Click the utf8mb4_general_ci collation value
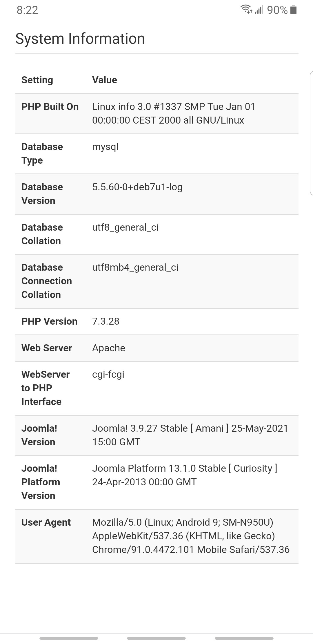313x644 pixels. point(135,267)
